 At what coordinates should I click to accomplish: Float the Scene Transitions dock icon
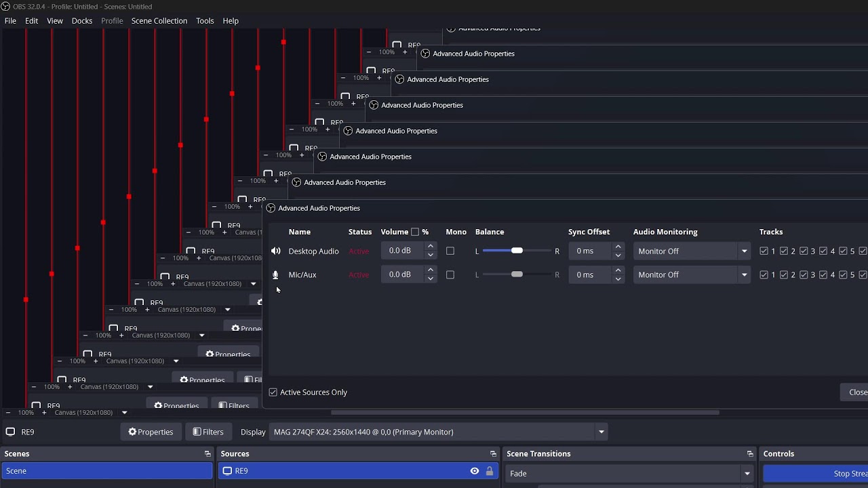[x=750, y=454]
